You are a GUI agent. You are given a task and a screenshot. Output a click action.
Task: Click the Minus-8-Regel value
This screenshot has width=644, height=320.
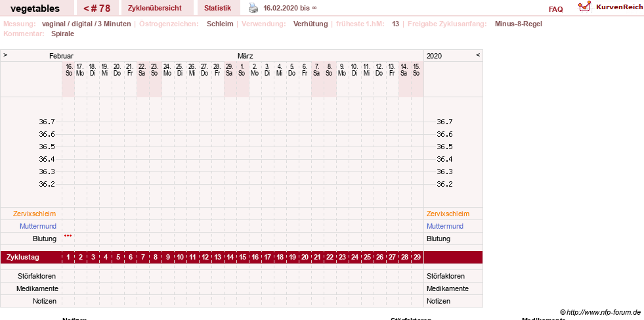(x=519, y=24)
